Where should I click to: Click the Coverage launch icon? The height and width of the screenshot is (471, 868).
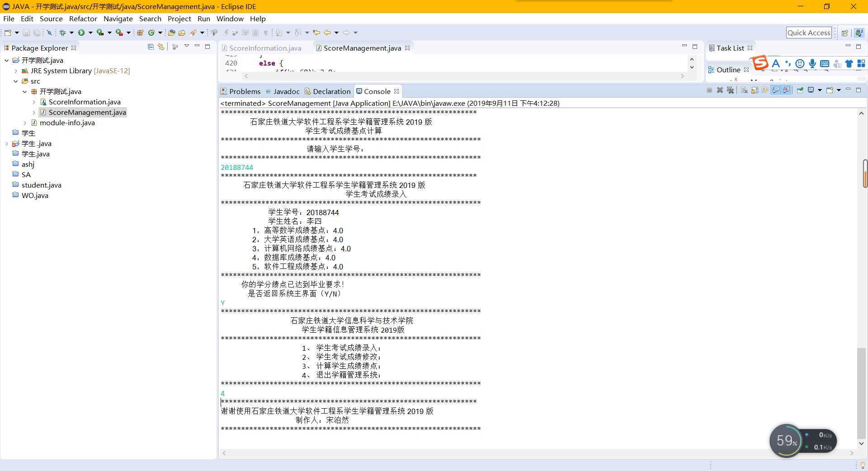[100, 33]
